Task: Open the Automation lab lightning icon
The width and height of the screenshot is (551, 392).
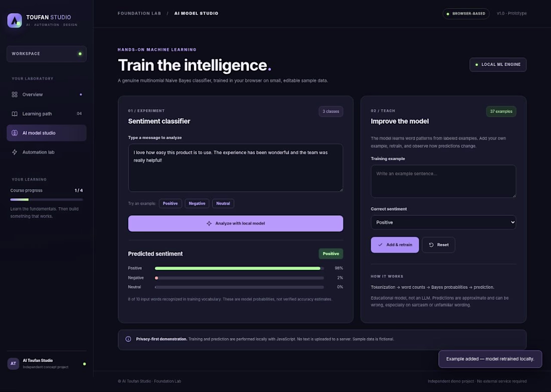Action: pos(15,152)
